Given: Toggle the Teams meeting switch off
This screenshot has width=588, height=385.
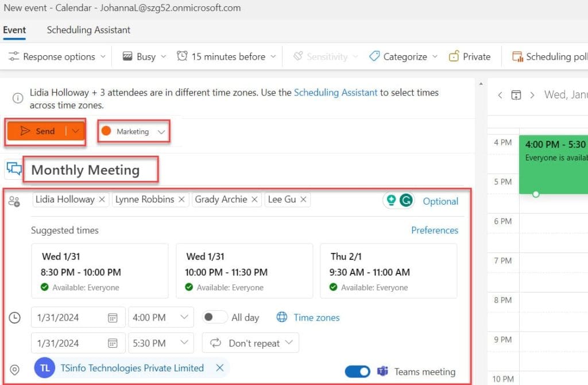Looking at the screenshot, I should click(357, 371).
